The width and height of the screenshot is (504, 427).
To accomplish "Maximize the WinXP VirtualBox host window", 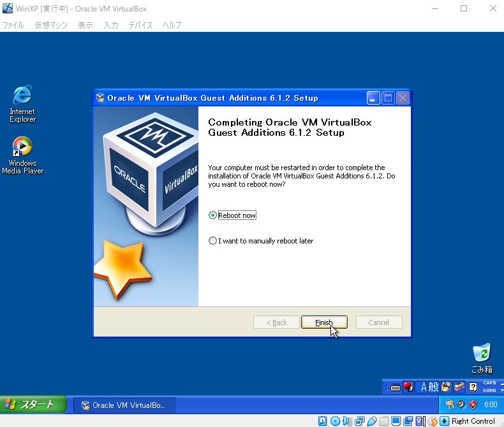I will pyautogui.click(x=464, y=8).
